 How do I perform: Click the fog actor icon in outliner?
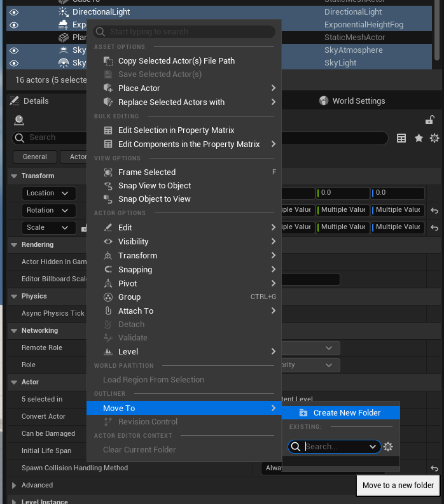pyautogui.click(x=63, y=25)
